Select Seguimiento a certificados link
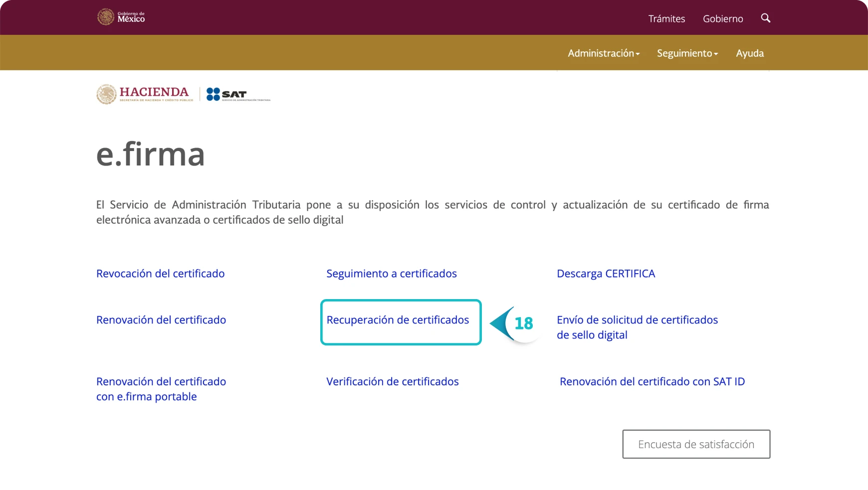The image size is (868, 490). click(x=391, y=274)
